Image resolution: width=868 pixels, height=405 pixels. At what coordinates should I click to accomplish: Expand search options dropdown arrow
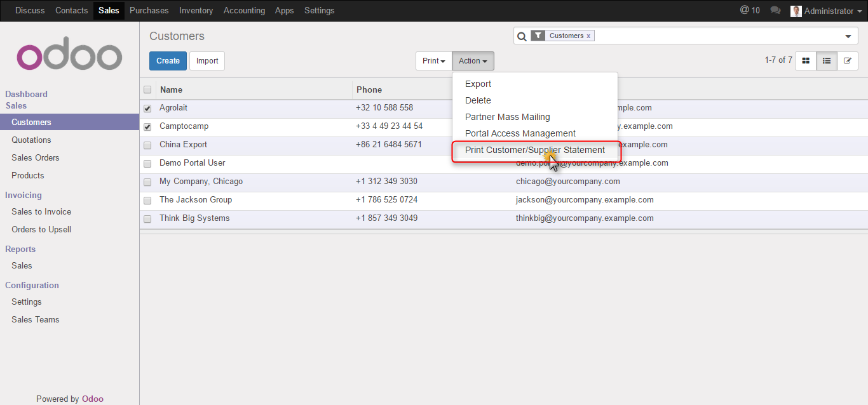click(848, 37)
